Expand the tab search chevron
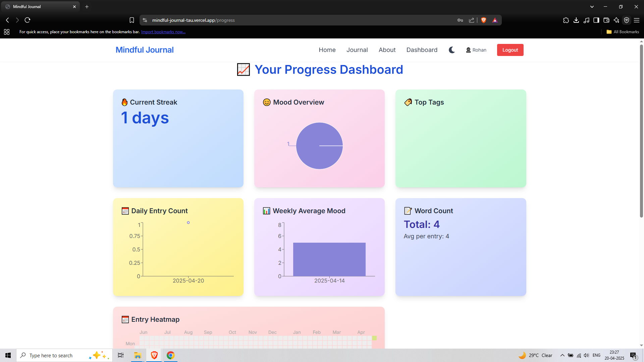The height and width of the screenshot is (362, 644). click(592, 7)
